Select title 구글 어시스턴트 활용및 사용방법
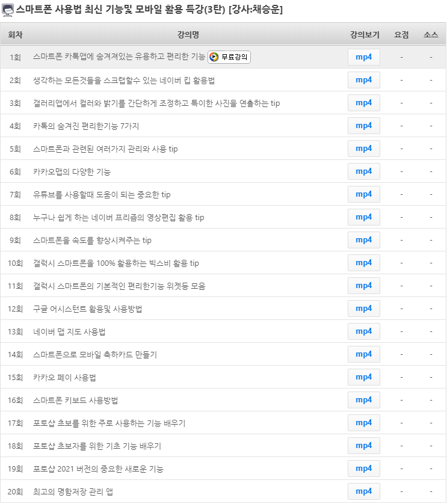The image size is (447, 504). pos(87,309)
